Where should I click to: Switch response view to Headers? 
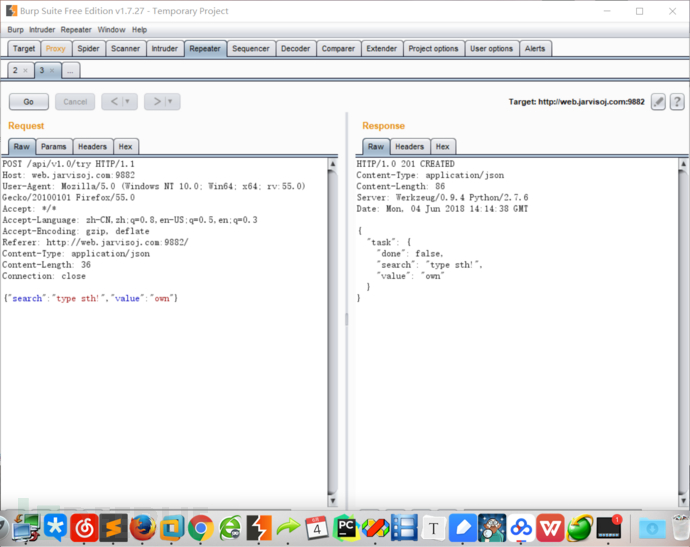click(409, 147)
